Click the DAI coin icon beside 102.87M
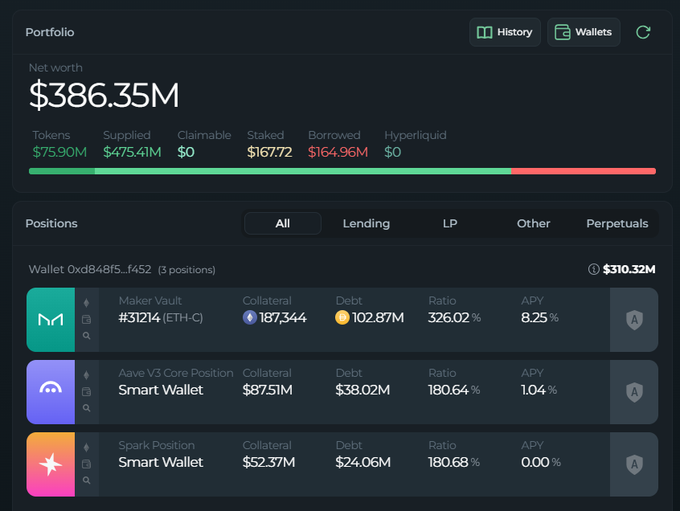The image size is (680, 511). coord(342,318)
